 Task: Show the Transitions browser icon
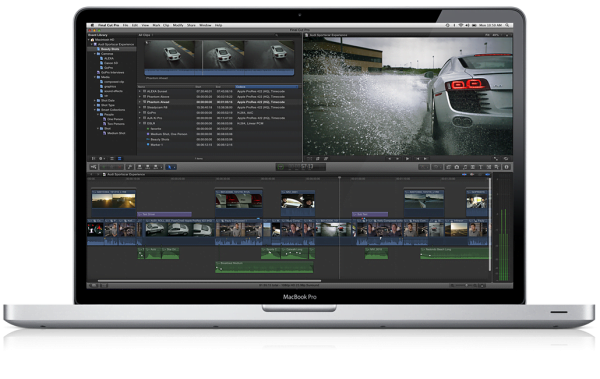coord(473,167)
